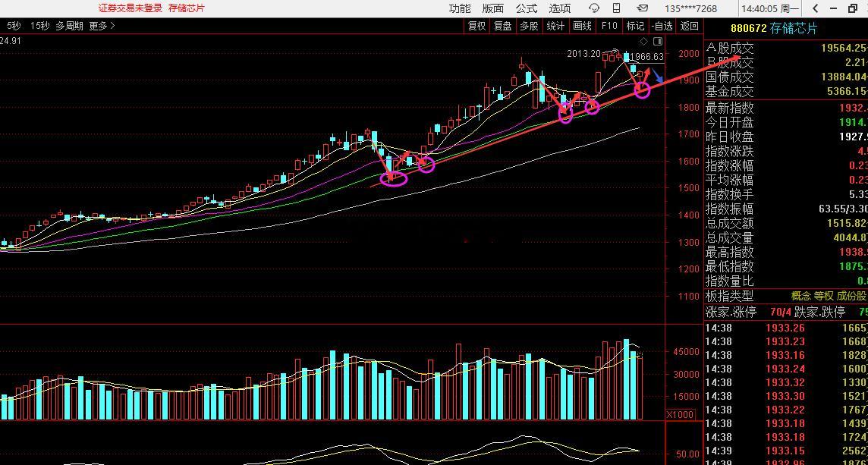Open the message envelope icon
The width and height of the screenshot is (868, 465).
642,8
